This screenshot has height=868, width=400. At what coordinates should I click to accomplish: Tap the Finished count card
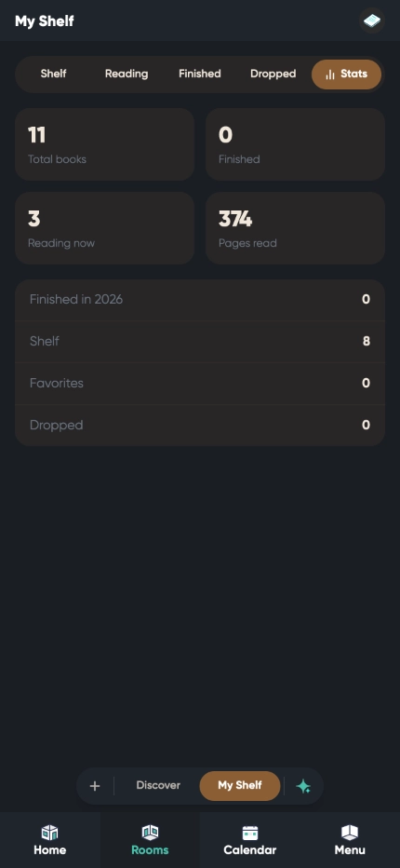295,144
